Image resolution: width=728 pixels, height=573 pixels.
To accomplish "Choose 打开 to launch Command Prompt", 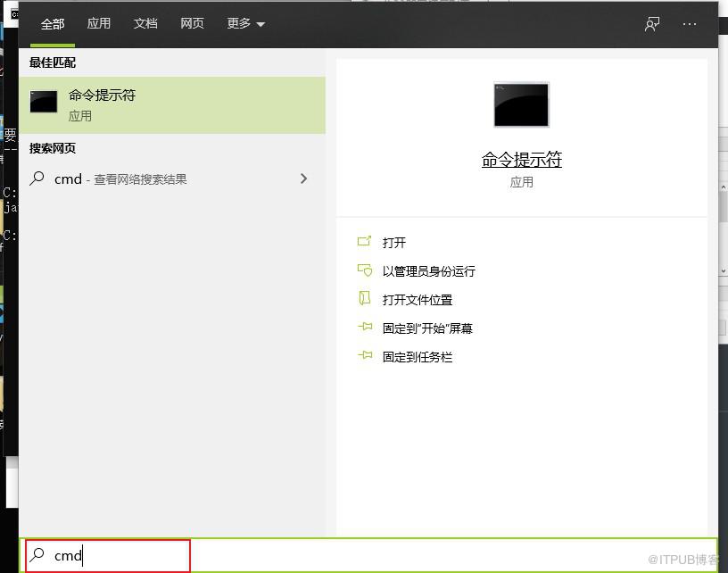I will (x=393, y=243).
